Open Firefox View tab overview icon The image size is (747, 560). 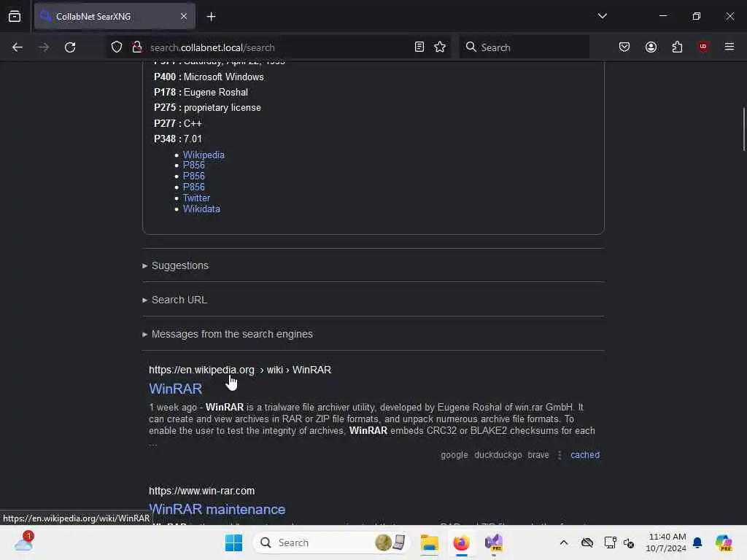(15, 16)
